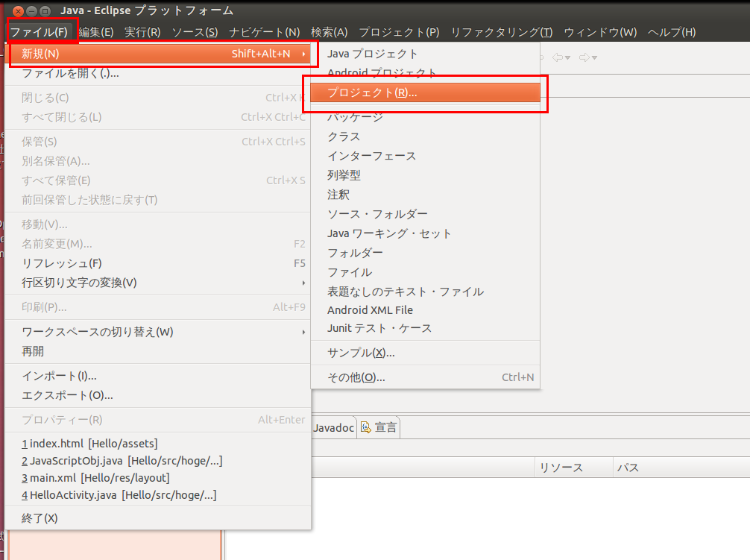750x560 pixels.
Task: Choose クラス in the New submenu
Action: pyautogui.click(x=425, y=136)
